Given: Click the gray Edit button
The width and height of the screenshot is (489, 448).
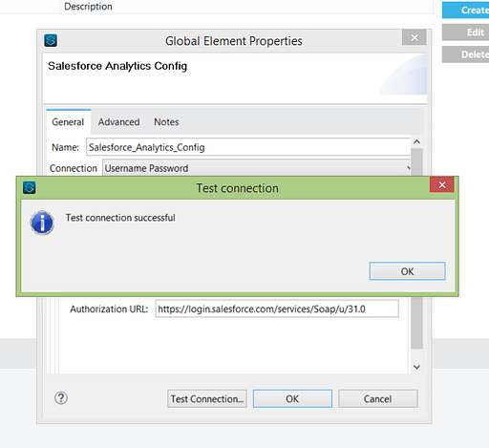Looking at the screenshot, I should 466,32.
